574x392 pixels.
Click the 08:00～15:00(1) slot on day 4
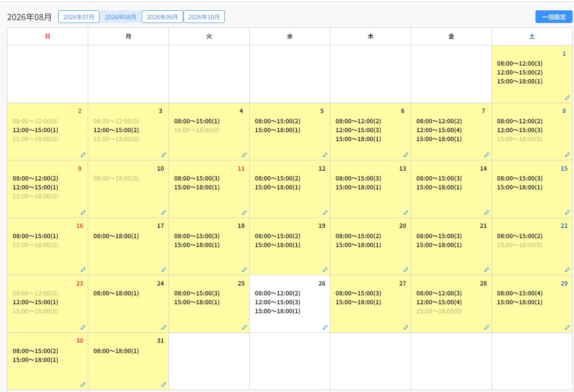(197, 121)
